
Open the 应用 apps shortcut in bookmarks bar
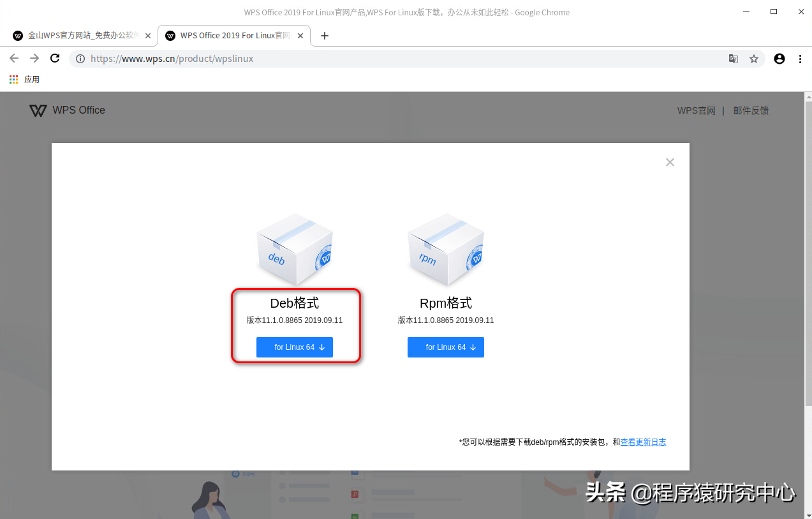[24, 79]
